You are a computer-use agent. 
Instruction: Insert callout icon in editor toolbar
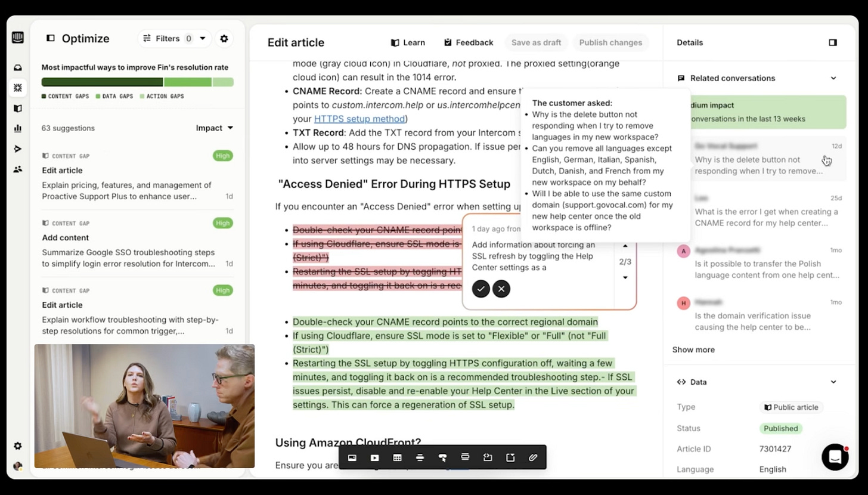pos(510,457)
